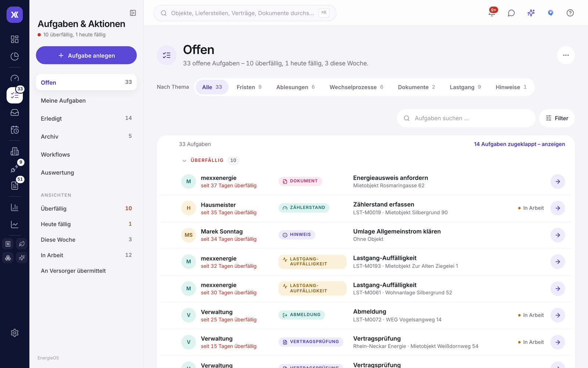Open buildings icon in left rail
Viewport: 588px width, 368px height.
click(15, 151)
